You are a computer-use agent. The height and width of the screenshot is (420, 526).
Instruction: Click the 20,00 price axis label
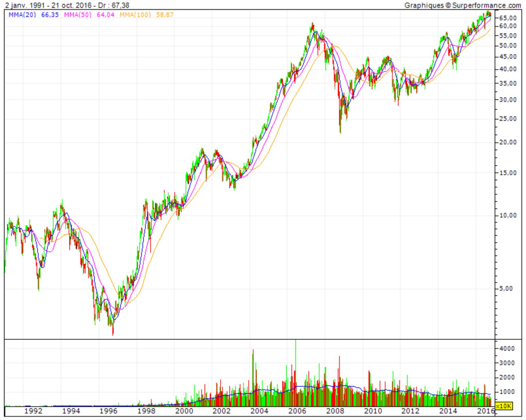(508, 142)
